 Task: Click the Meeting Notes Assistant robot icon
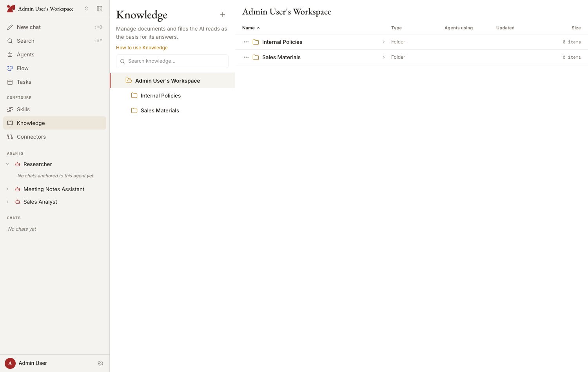pyautogui.click(x=18, y=189)
